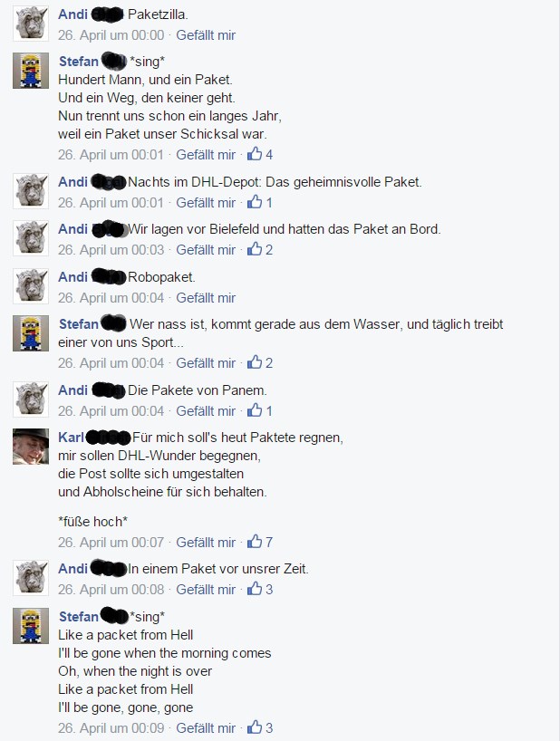Click thumbs-up icon on 'vor unsrer Zeit' comment
This screenshot has width=560, height=741.
[x=255, y=589]
